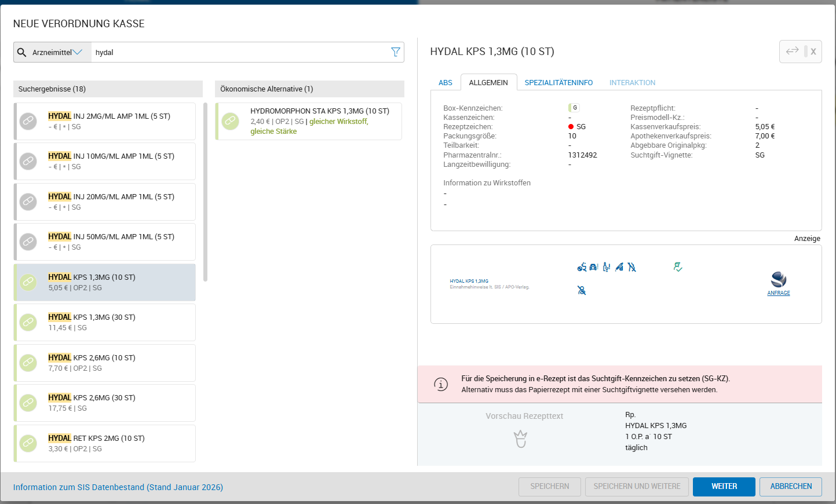Click the search magnifier icon

click(x=22, y=52)
